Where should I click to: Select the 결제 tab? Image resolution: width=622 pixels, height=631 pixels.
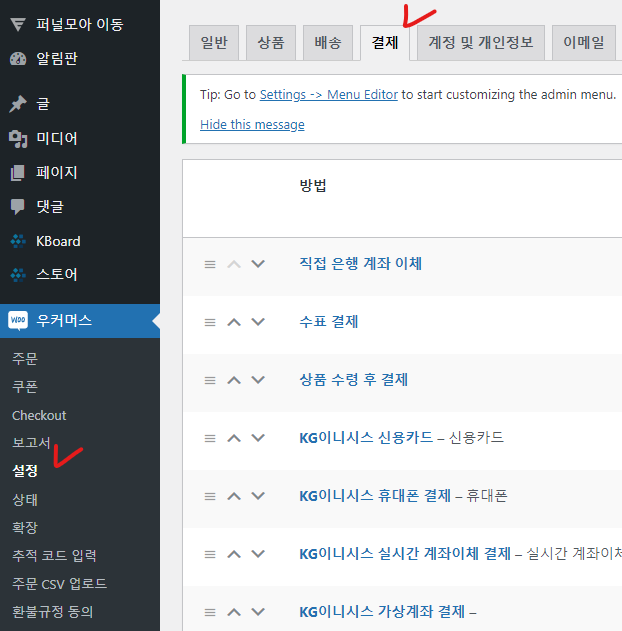[x=385, y=43]
